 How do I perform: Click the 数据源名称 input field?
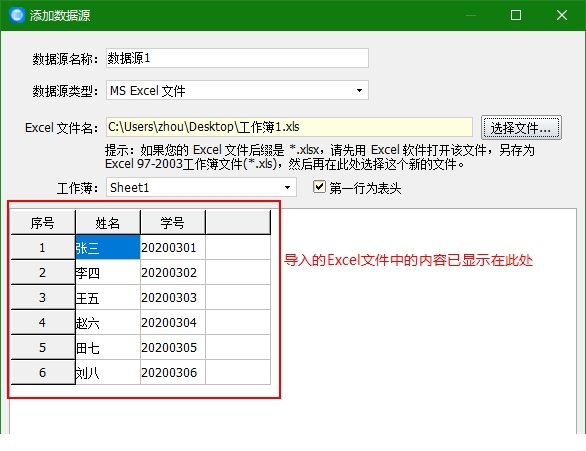pos(237,58)
